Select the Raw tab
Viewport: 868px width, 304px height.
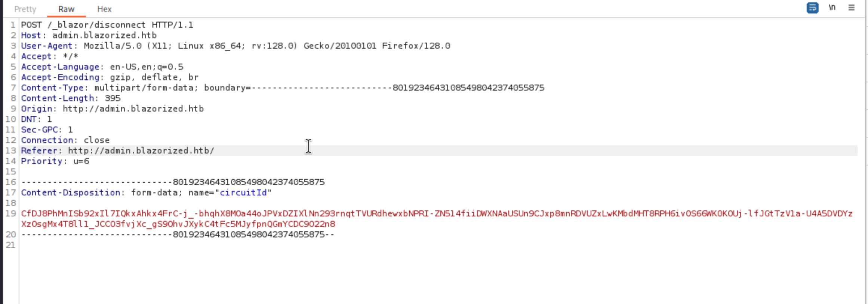(66, 9)
